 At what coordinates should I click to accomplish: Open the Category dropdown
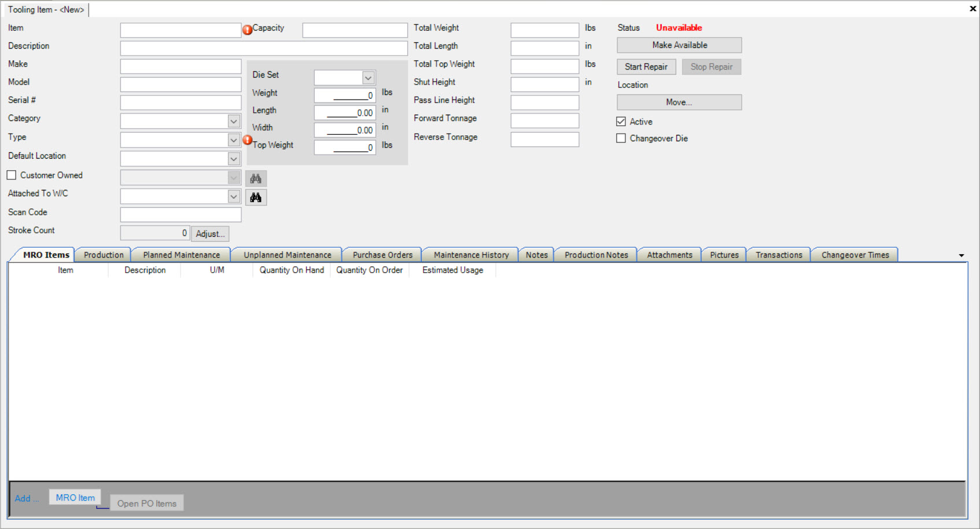pyautogui.click(x=234, y=121)
